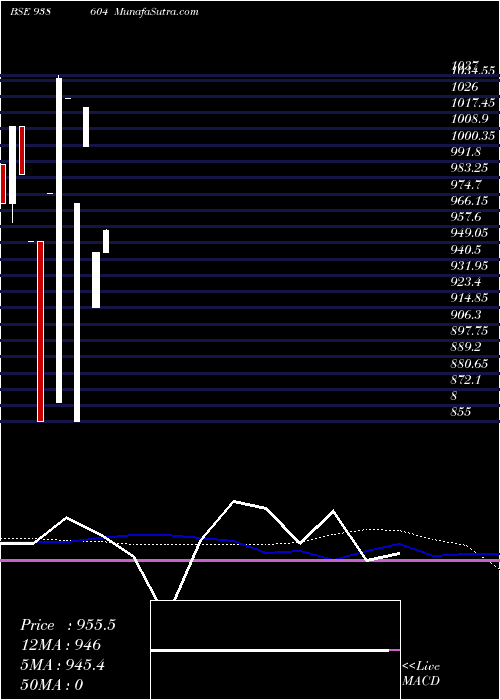500x700 pixels.
Task: Click the 949.05 price axis label
Action: 469,233
